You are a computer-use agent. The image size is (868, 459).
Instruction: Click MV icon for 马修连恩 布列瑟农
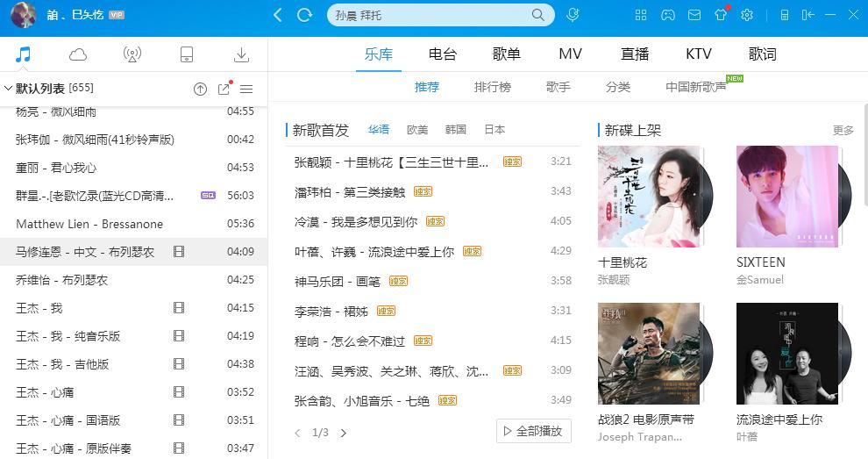click(179, 252)
